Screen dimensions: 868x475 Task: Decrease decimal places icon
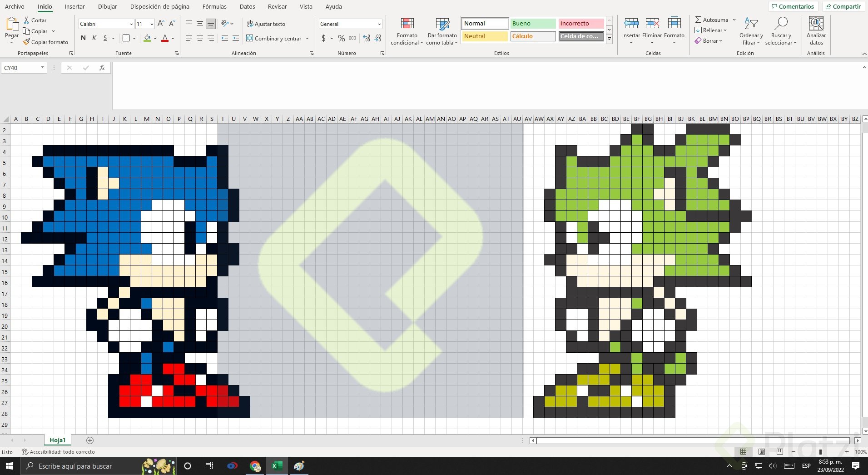378,38
